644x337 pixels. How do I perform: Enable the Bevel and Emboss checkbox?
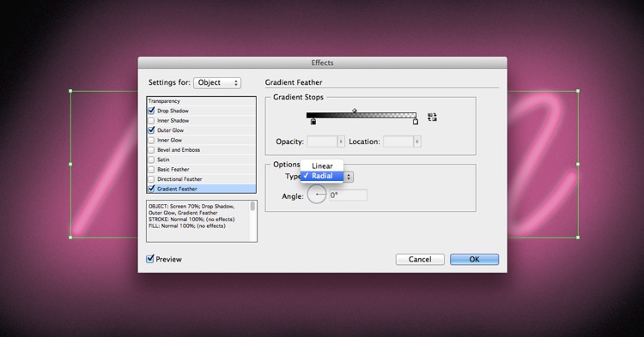click(151, 150)
